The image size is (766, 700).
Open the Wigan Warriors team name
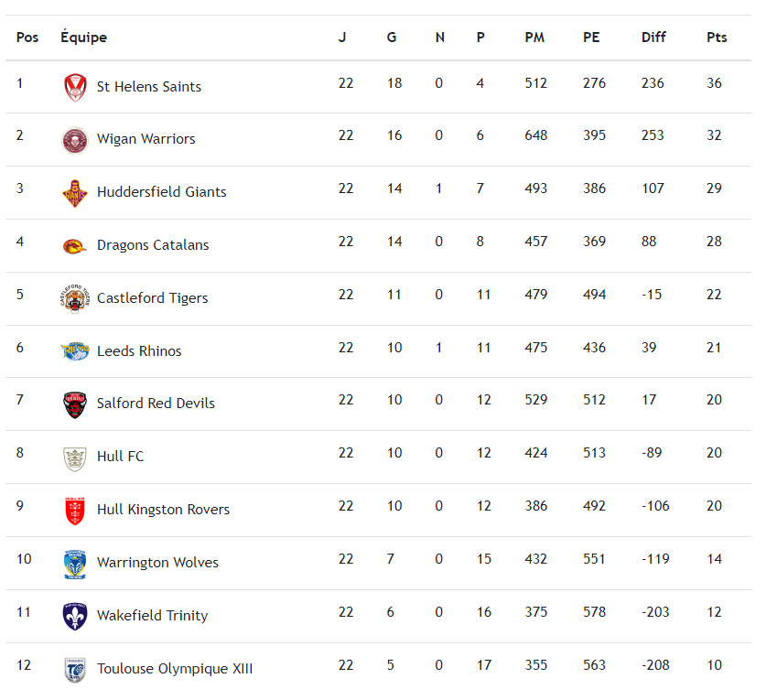tap(146, 139)
